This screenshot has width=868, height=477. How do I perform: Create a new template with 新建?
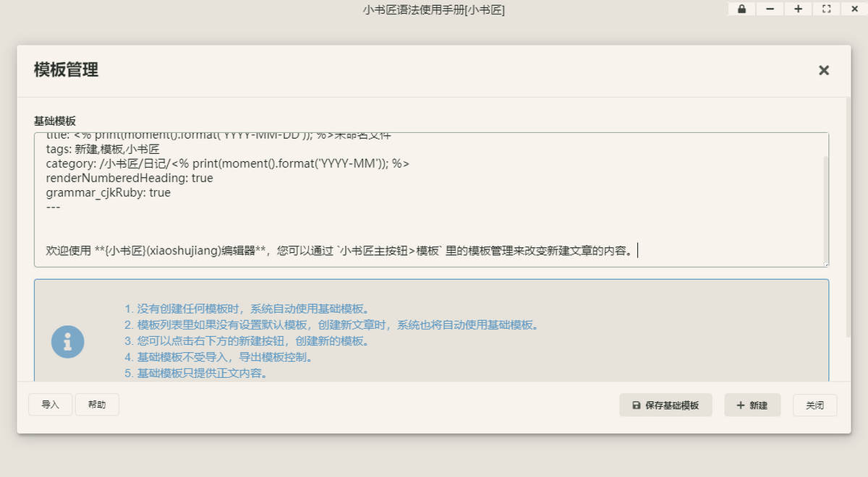(752, 405)
